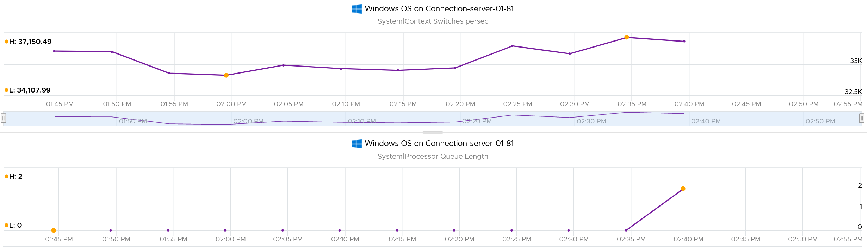The width and height of the screenshot is (868, 247).
Task: Click the H: 2 high value label
Action: 13,176
